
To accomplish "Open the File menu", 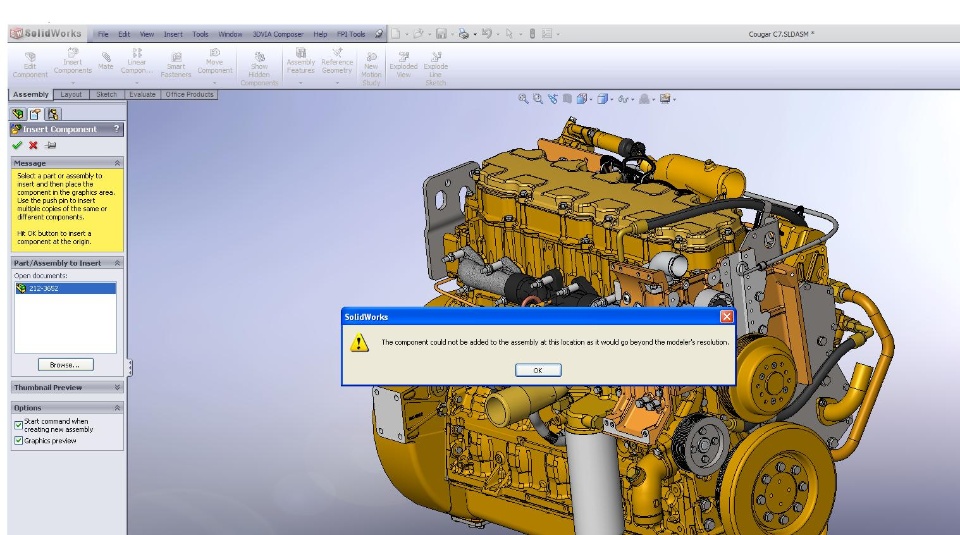I will [103, 34].
